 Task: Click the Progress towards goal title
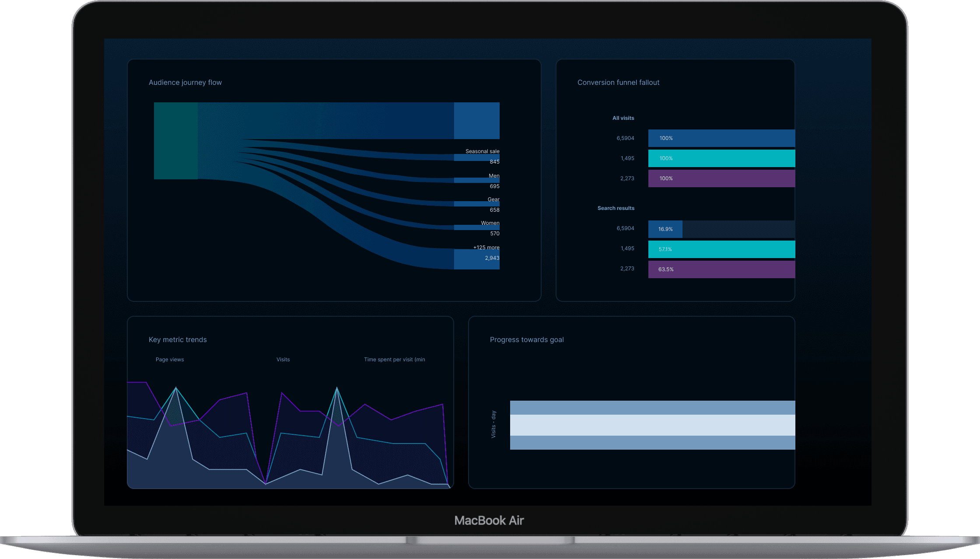527,340
